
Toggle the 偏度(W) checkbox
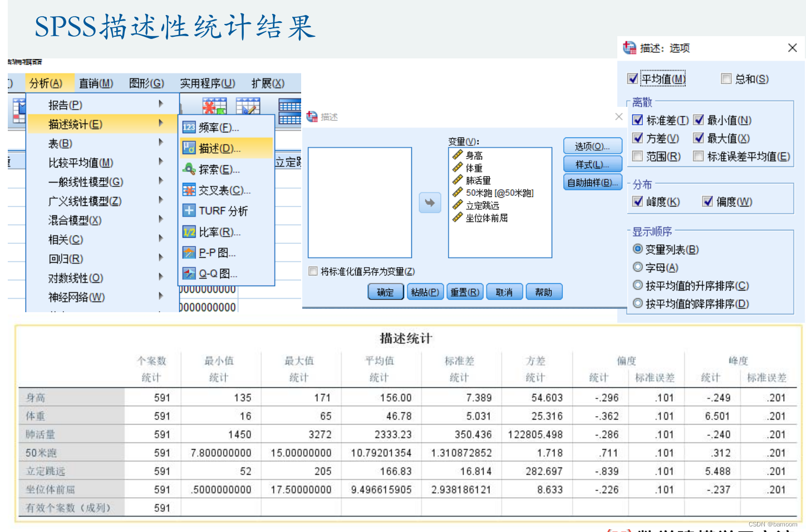pyautogui.click(x=707, y=201)
